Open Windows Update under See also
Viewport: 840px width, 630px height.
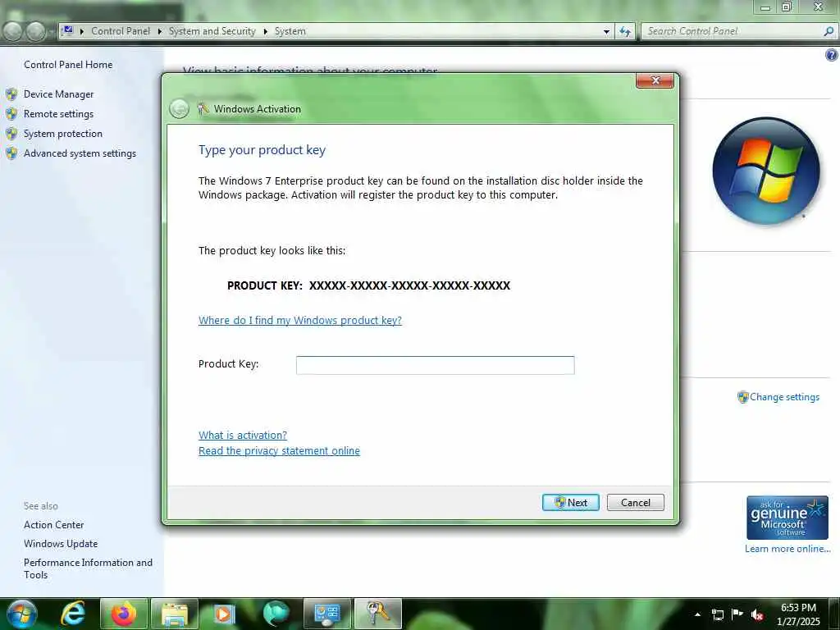pyautogui.click(x=61, y=544)
